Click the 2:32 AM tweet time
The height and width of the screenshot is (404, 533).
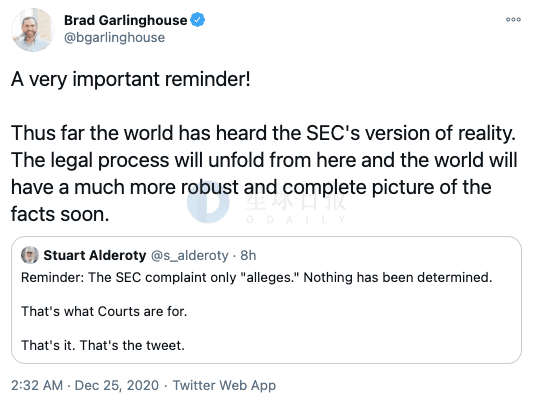click(37, 385)
